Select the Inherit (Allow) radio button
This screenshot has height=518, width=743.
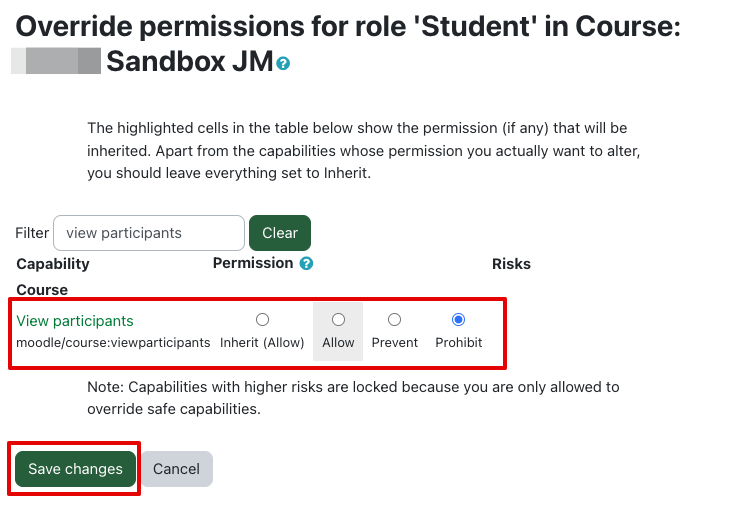[262, 320]
